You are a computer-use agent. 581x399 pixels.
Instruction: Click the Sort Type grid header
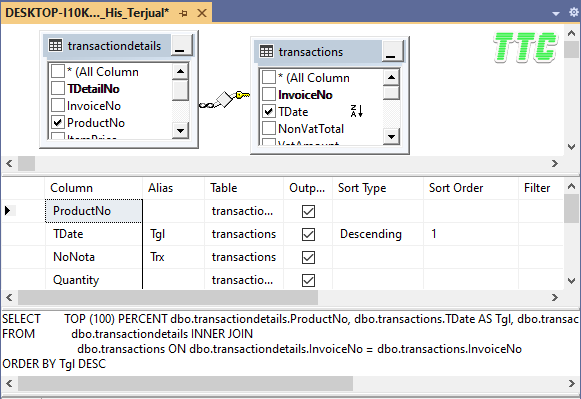378,188
